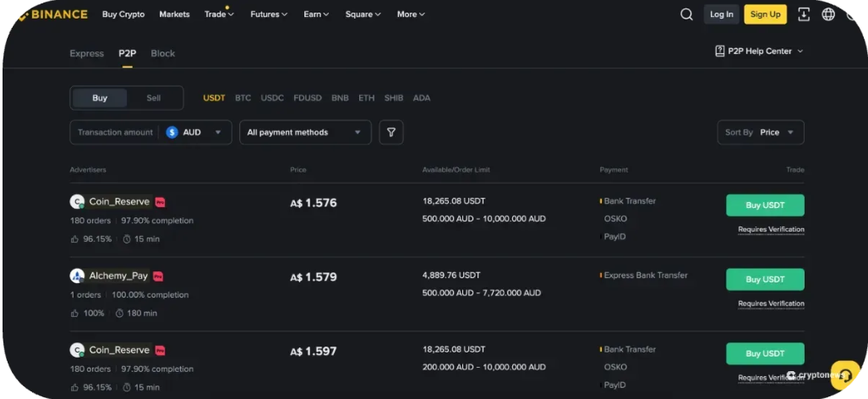
Task: Open the search magnifier icon
Action: pyautogui.click(x=686, y=14)
